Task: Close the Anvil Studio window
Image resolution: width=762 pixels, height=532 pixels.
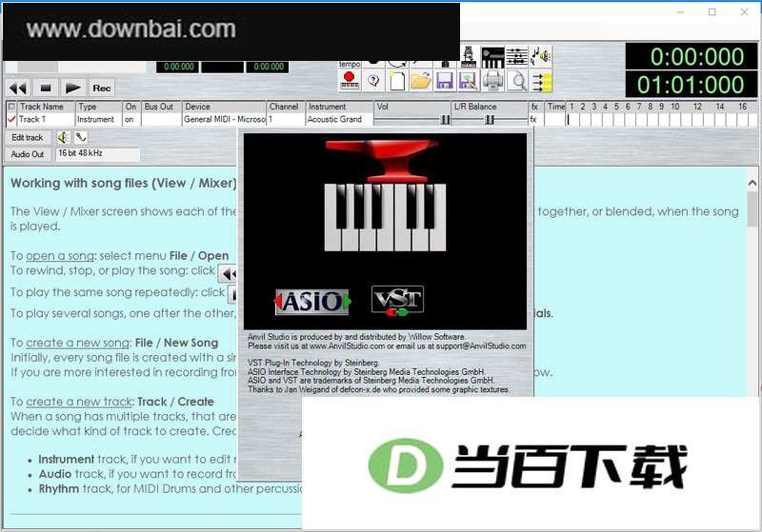Action: (x=744, y=12)
